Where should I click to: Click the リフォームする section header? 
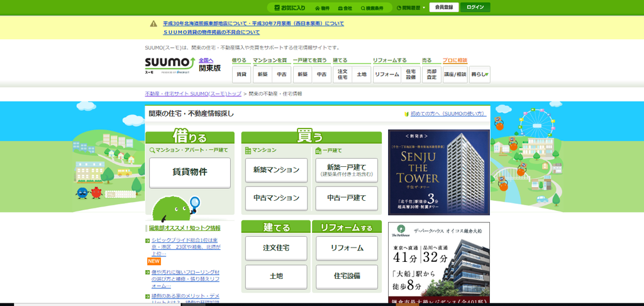point(347,227)
